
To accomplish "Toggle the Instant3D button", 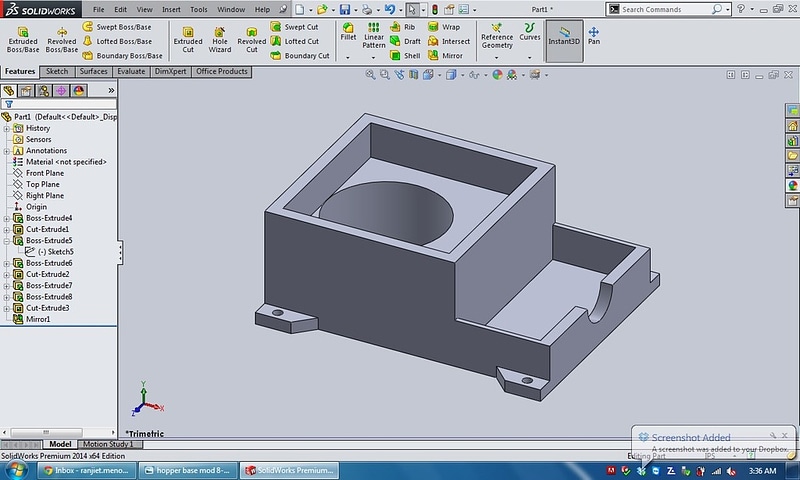I will 564,41.
